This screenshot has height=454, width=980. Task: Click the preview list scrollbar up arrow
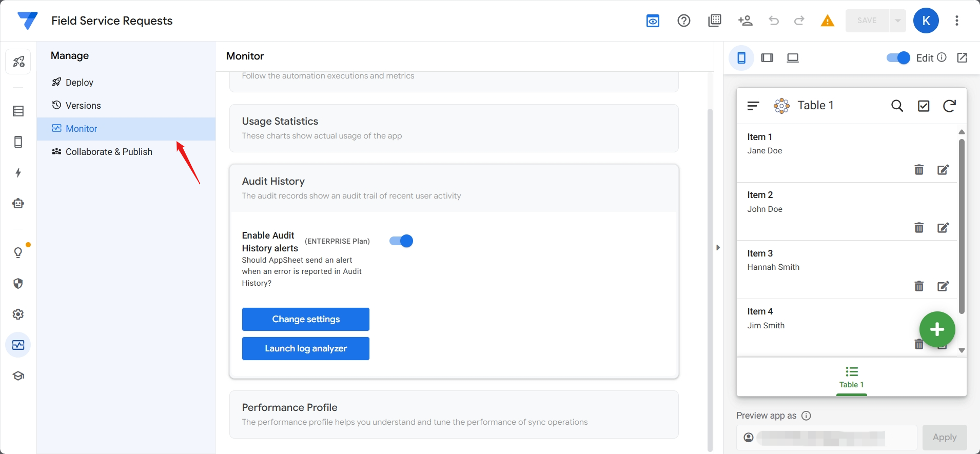(x=962, y=132)
